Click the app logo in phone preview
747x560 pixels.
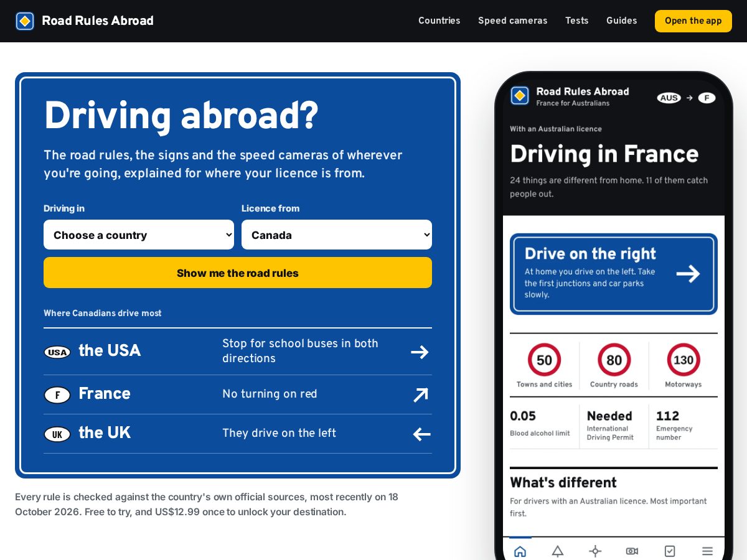point(520,96)
